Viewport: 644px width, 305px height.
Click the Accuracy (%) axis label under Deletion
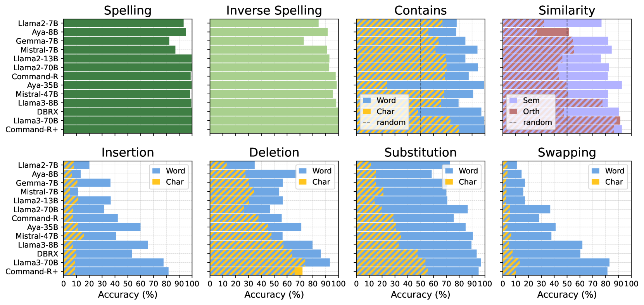274,295
